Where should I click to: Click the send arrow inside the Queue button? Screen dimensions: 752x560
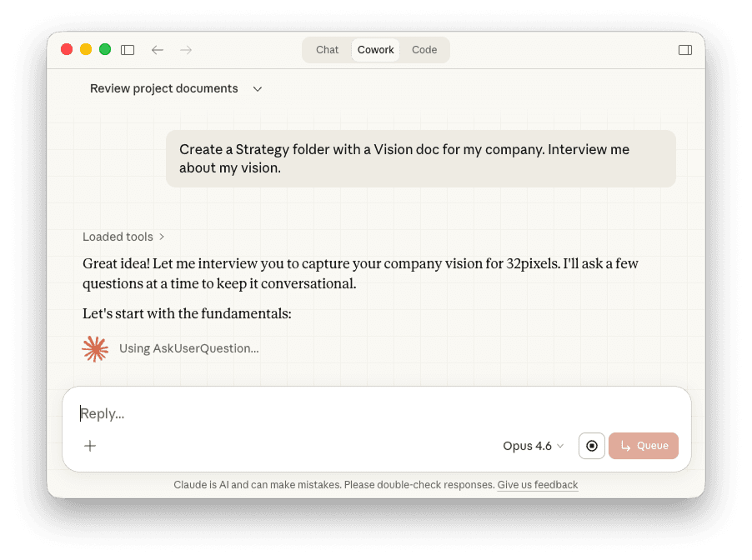[x=624, y=446]
